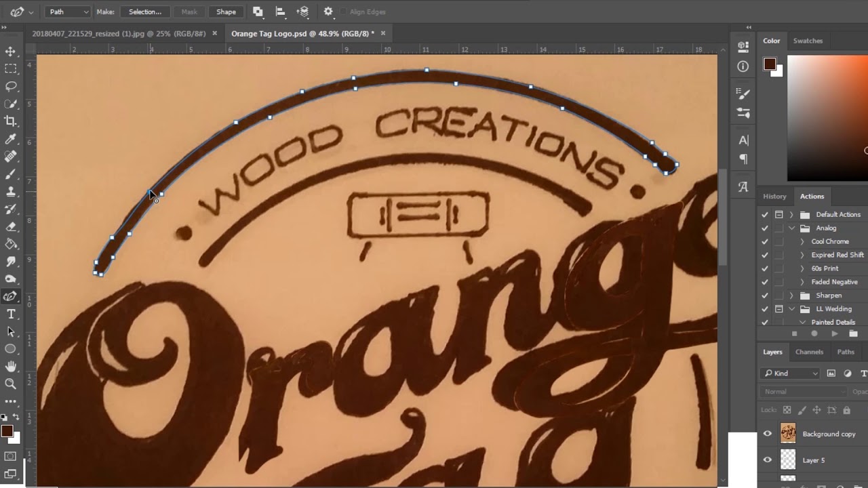Switch to the Swatches tab
This screenshot has width=868, height=488.
(x=808, y=41)
